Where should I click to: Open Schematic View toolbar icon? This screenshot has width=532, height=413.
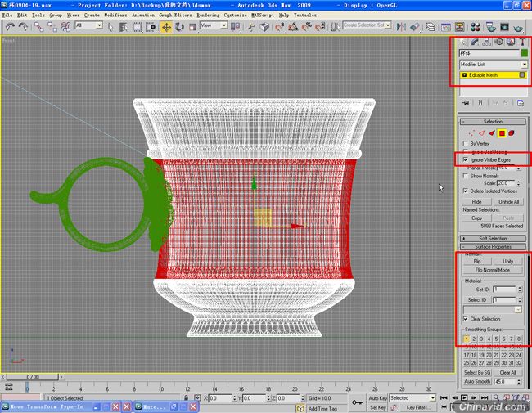tap(459, 27)
